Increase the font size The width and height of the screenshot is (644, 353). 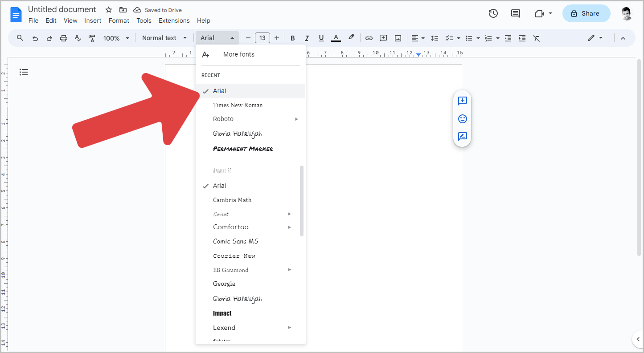[277, 38]
